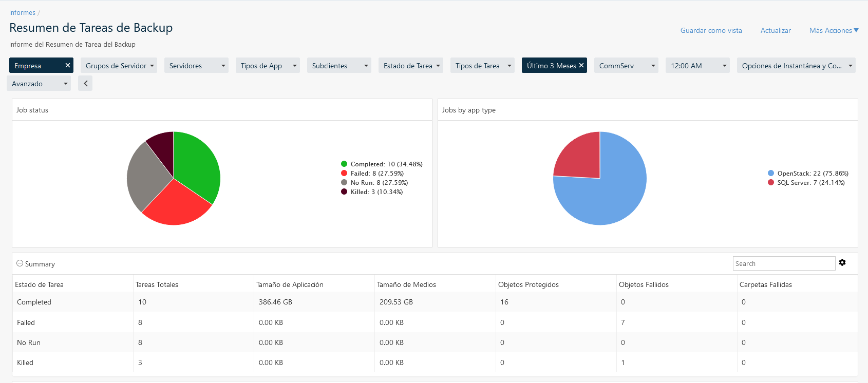Click Guardar como vista link
This screenshot has height=383, width=868.
pos(711,30)
